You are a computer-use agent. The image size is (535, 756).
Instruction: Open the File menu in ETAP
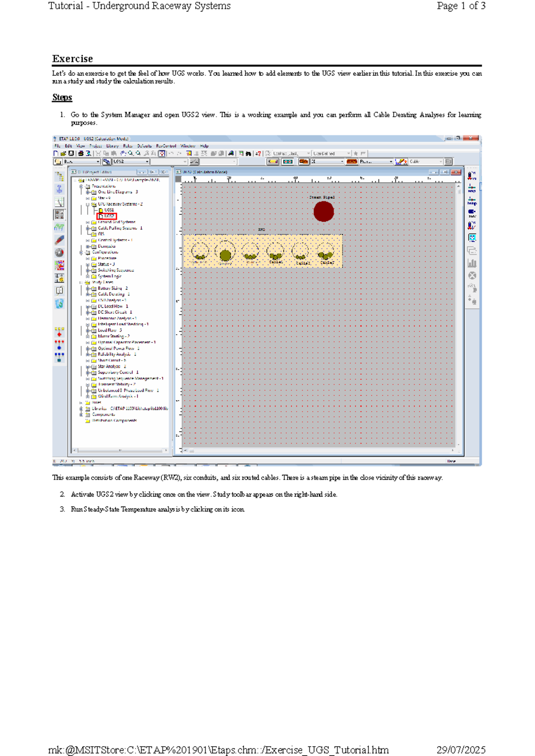57,146
